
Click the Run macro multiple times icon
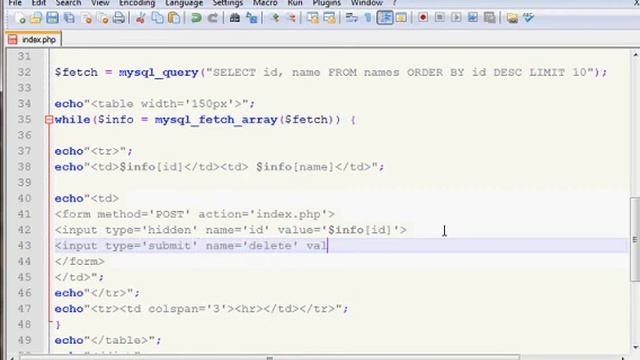pyautogui.click(x=473, y=18)
